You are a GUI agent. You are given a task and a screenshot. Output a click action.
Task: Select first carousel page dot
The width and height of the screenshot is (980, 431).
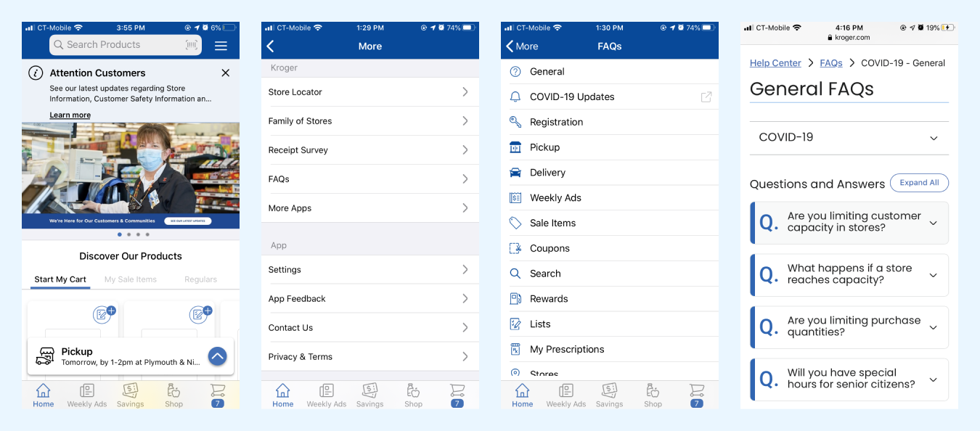119,234
